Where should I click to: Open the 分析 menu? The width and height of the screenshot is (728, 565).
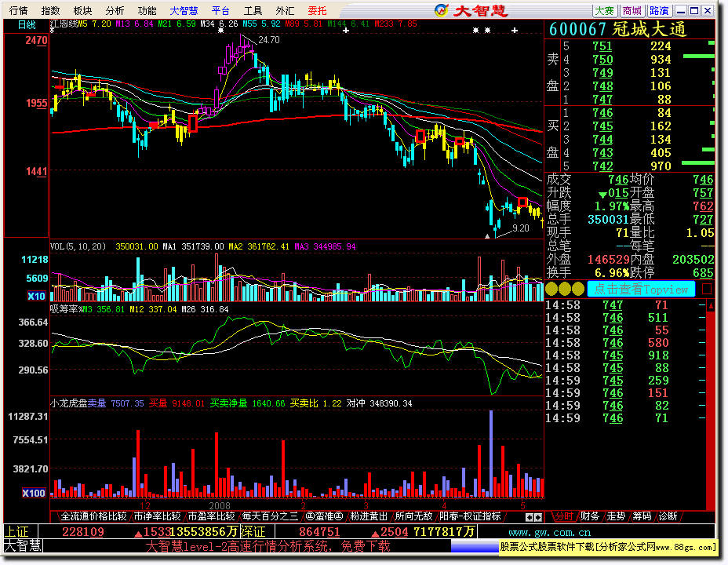115,11
